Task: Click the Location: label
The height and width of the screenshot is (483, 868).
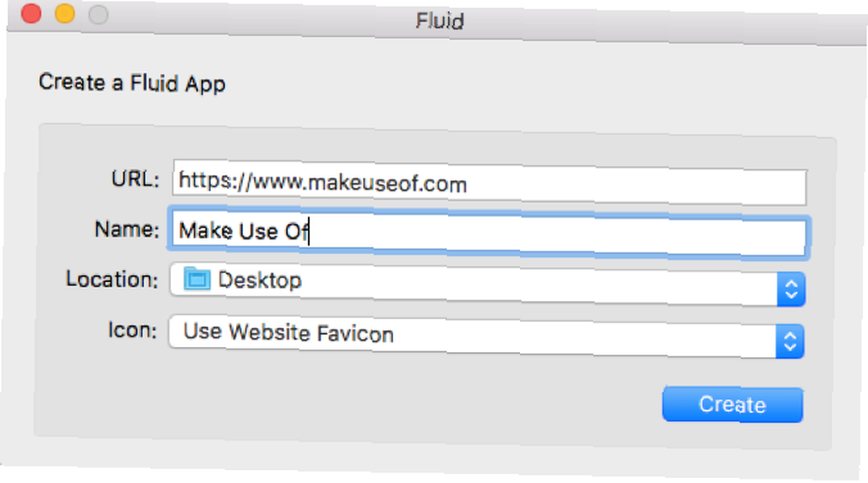Action: coord(112,279)
